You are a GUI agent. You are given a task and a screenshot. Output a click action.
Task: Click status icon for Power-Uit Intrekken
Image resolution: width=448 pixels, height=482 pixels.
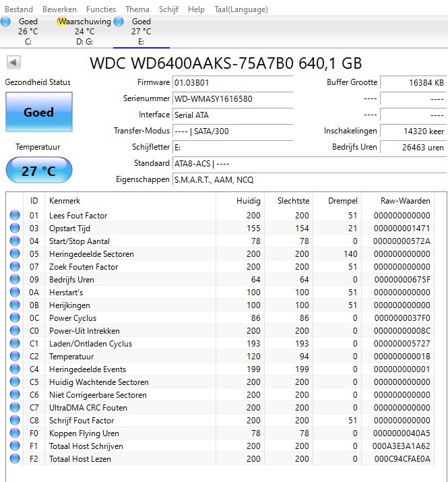point(15,330)
